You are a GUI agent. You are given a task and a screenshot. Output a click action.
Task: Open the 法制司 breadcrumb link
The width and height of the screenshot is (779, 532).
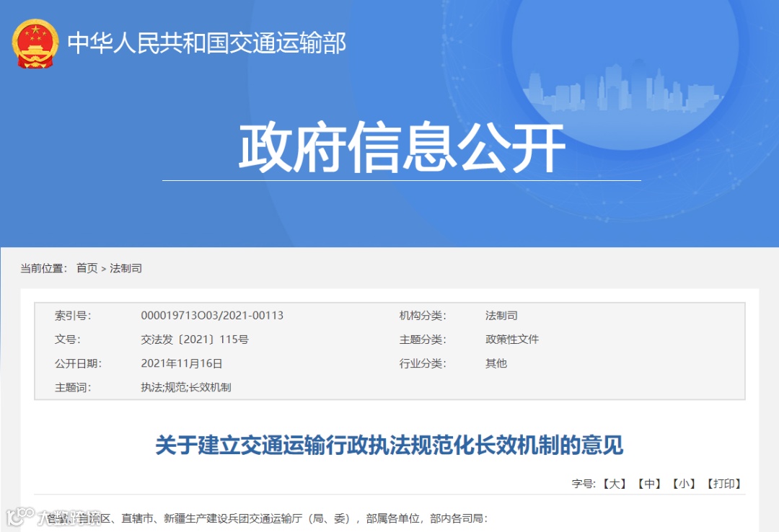point(126,268)
